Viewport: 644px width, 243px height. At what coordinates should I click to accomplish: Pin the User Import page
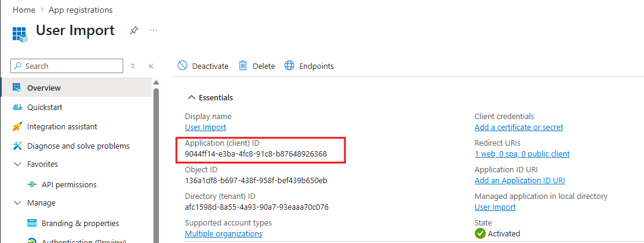134,31
